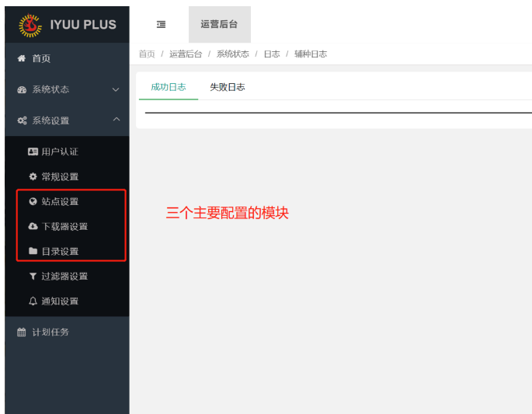Click the 日志 breadcrumb link
Screen dimensions: 532x414
pyautogui.click(x=272, y=54)
